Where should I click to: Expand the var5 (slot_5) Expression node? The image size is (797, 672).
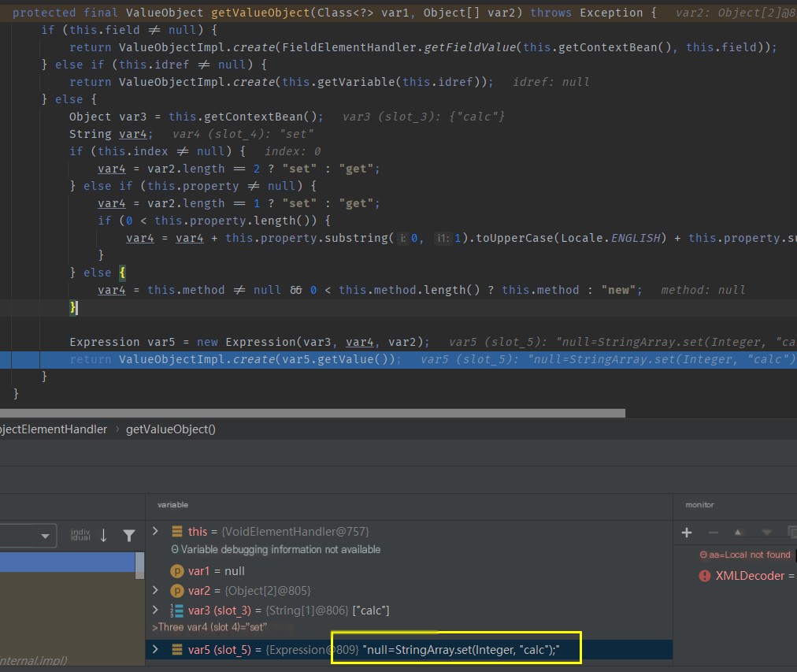pyautogui.click(x=155, y=649)
